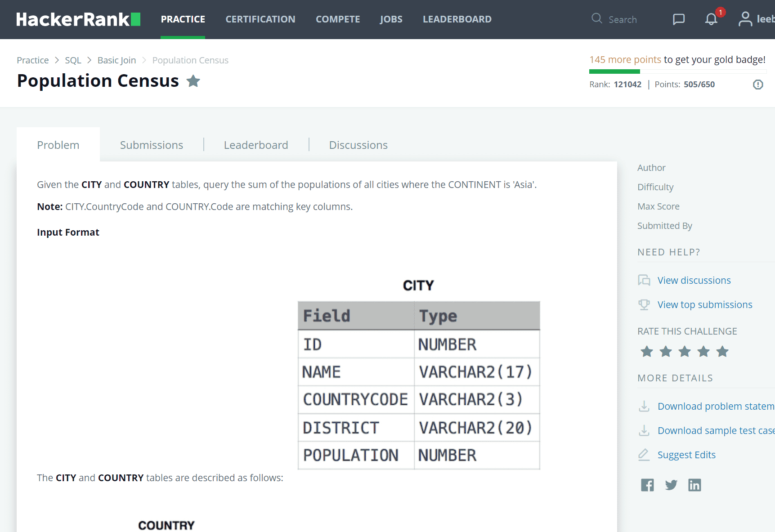Go to the Basic Join breadcrumb
This screenshot has height=532, width=775.
pos(117,60)
